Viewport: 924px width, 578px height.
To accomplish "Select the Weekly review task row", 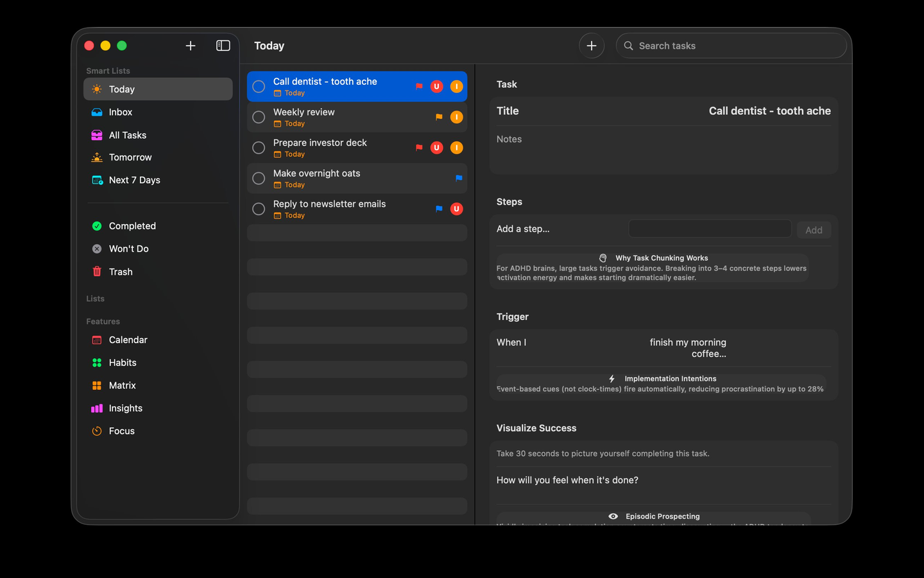I will (x=357, y=117).
